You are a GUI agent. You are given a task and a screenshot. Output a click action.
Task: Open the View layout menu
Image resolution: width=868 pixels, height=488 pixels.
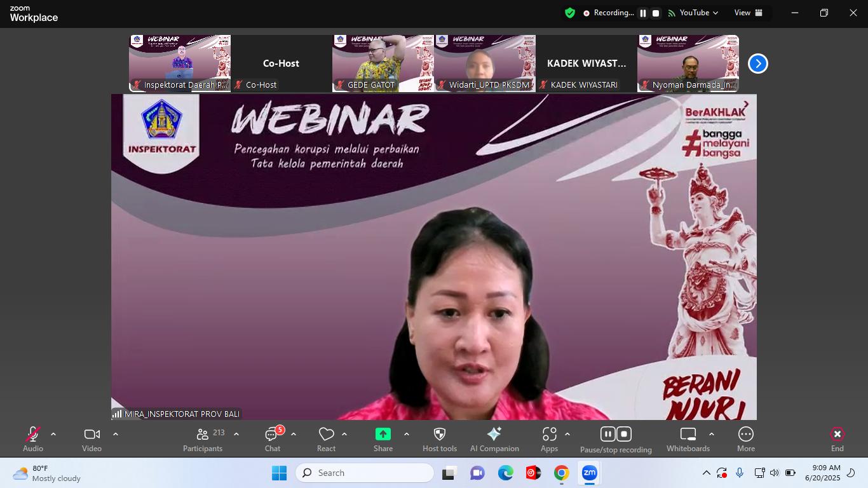tap(749, 13)
